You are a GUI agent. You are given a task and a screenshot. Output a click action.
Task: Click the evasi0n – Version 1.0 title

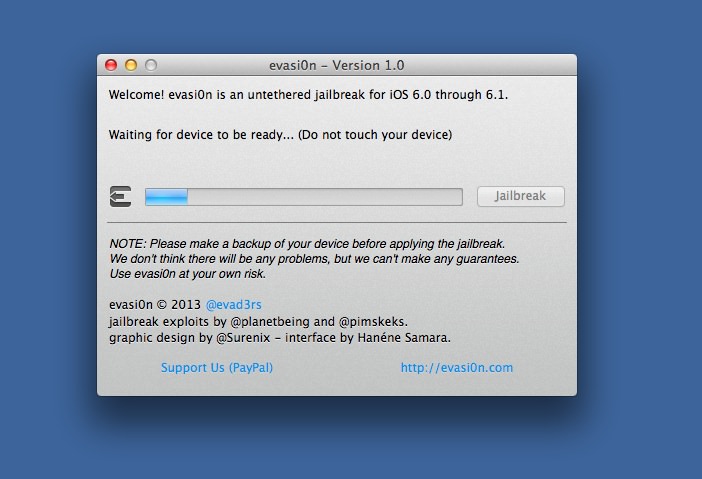(337, 66)
